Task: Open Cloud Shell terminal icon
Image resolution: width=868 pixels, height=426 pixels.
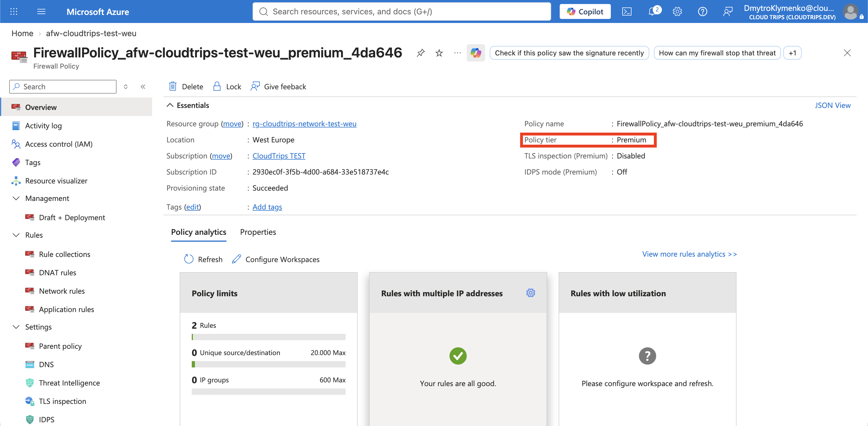Action: click(x=626, y=11)
